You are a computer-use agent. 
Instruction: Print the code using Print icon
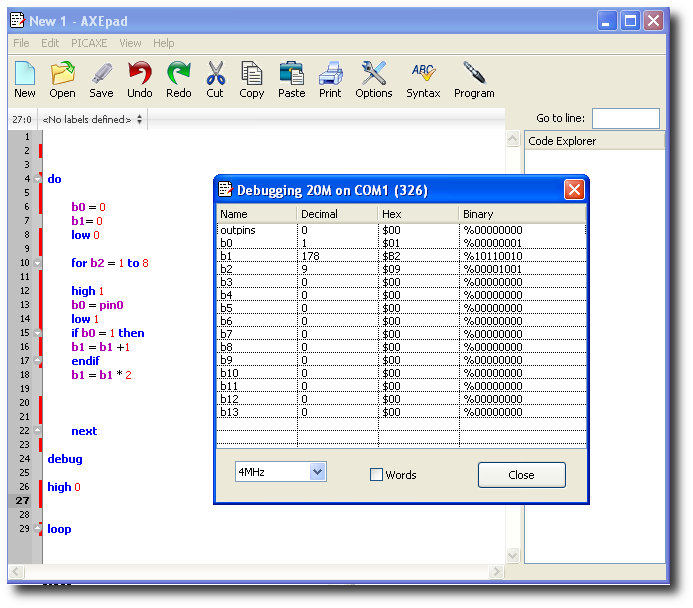(x=330, y=79)
